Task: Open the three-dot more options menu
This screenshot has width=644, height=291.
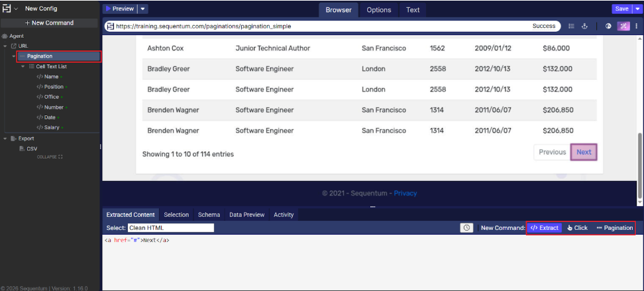Action: pos(637,27)
